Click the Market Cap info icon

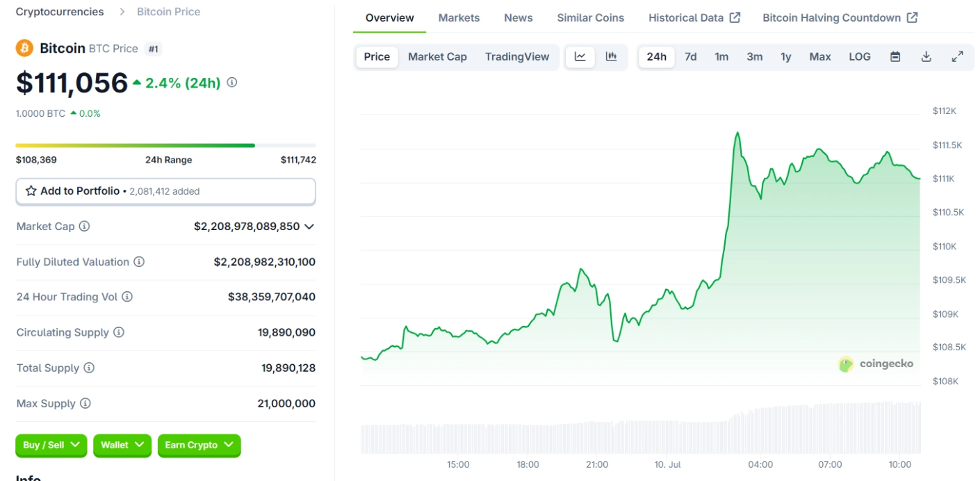pyautogui.click(x=84, y=226)
